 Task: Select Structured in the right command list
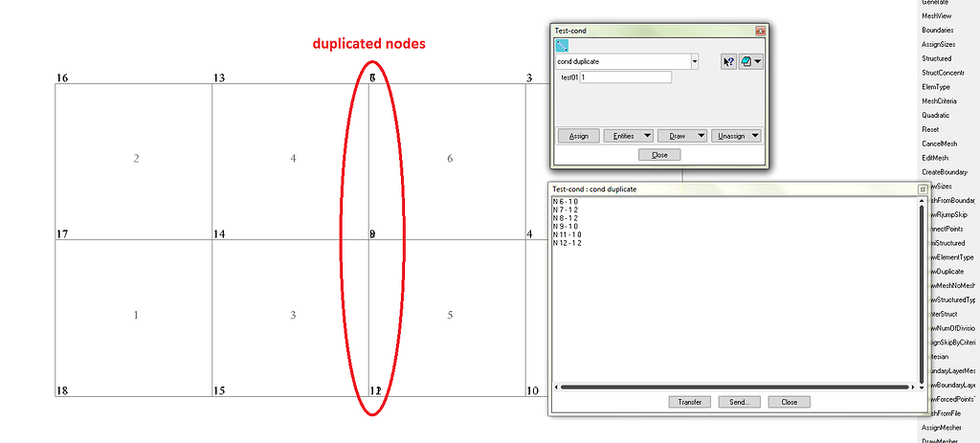[x=936, y=58]
